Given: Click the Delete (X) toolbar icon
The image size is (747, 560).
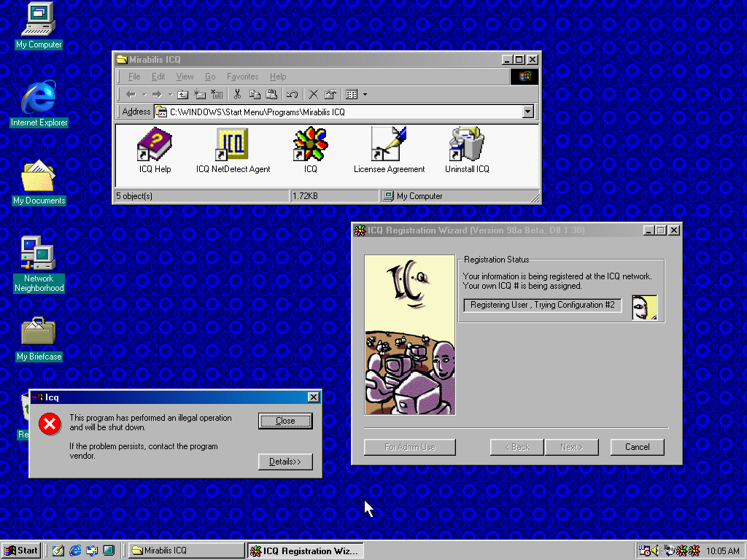Looking at the screenshot, I should (313, 94).
